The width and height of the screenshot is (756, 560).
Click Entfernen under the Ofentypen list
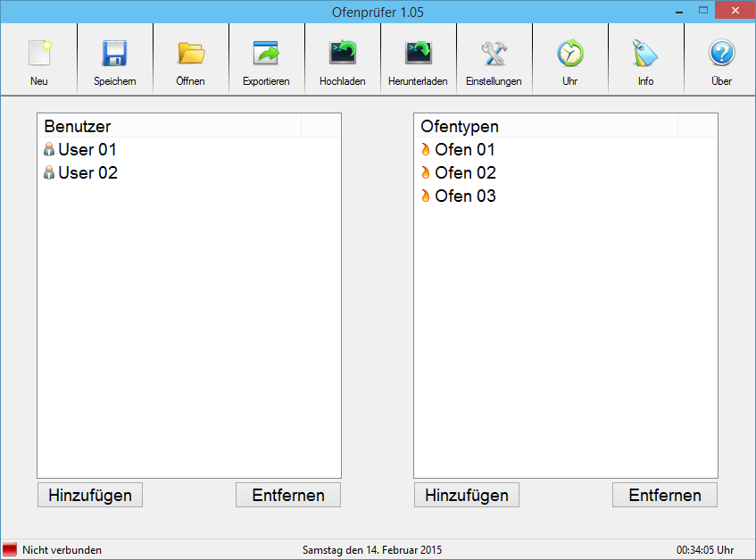tap(665, 495)
